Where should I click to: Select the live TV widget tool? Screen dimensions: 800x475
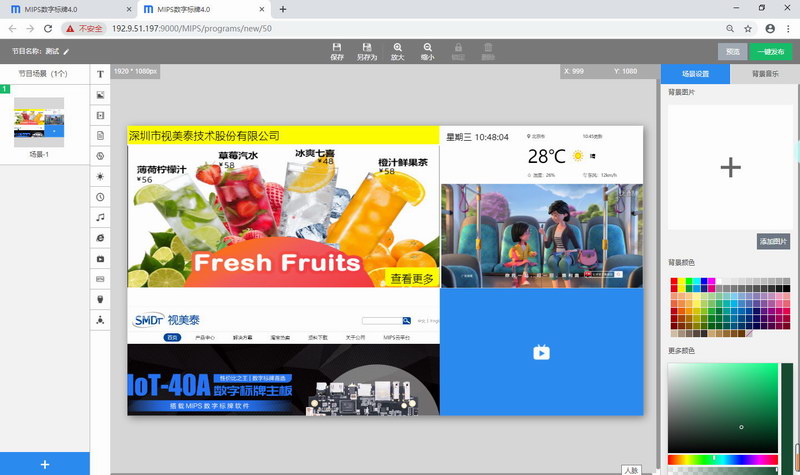pyautogui.click(x=100, y=259)
